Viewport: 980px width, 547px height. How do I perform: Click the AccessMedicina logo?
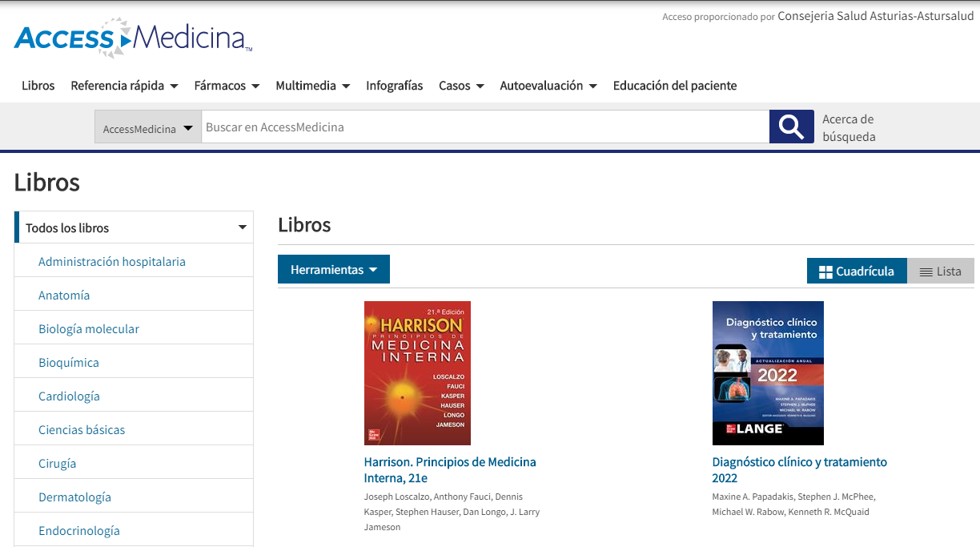point(133,38)
